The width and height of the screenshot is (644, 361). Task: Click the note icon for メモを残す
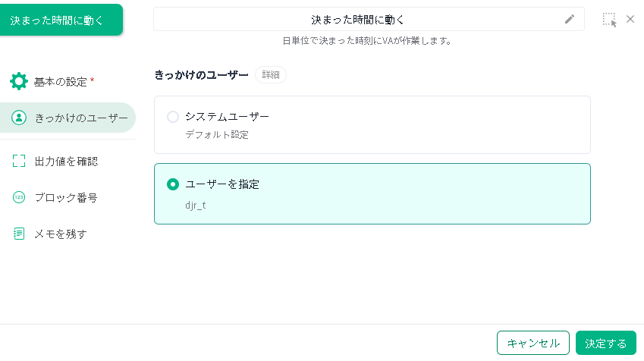[x=19, y=234]
